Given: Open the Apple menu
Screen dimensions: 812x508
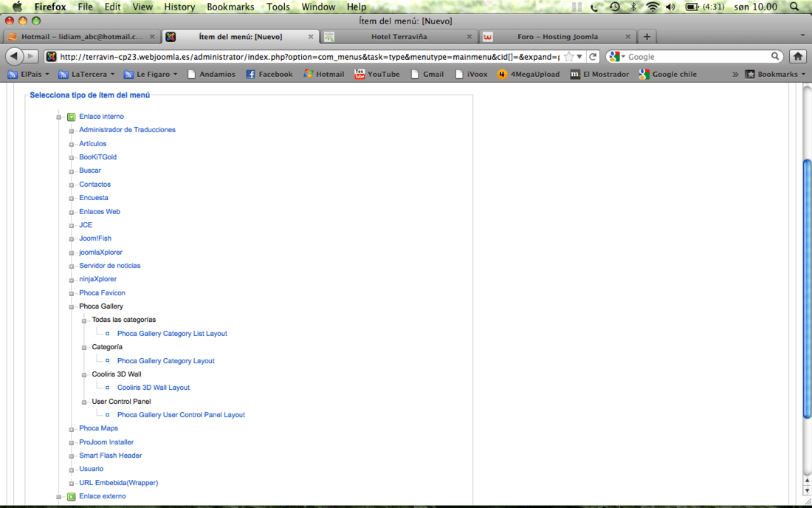Looking at the screenshot, I should click(x=17, y=7).
